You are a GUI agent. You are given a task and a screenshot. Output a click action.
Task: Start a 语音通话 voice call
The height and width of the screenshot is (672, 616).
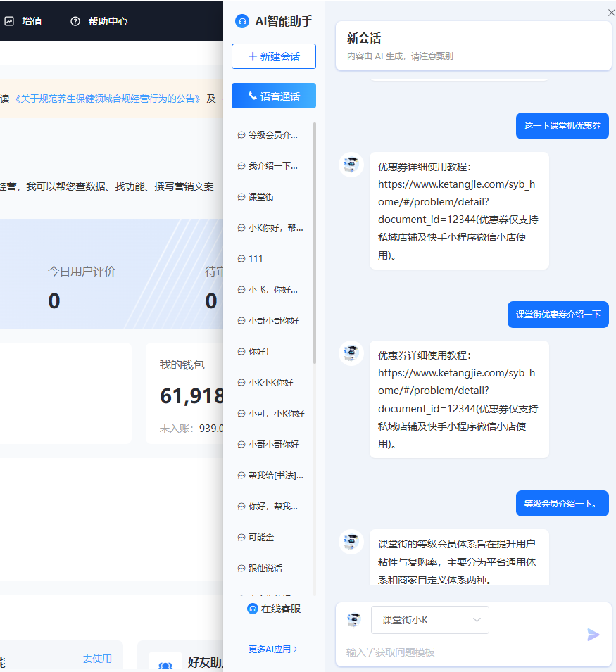pyautogui.click(x=273, y=96)
